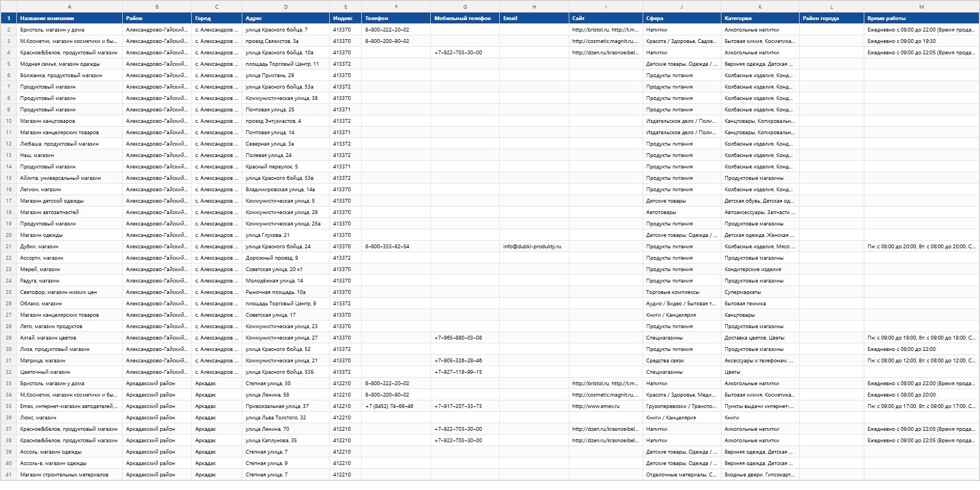The width and height of the screenshot is (980, 490).
Task: Click the 'Адрес' header cell
Action: (x=286, y=18)
